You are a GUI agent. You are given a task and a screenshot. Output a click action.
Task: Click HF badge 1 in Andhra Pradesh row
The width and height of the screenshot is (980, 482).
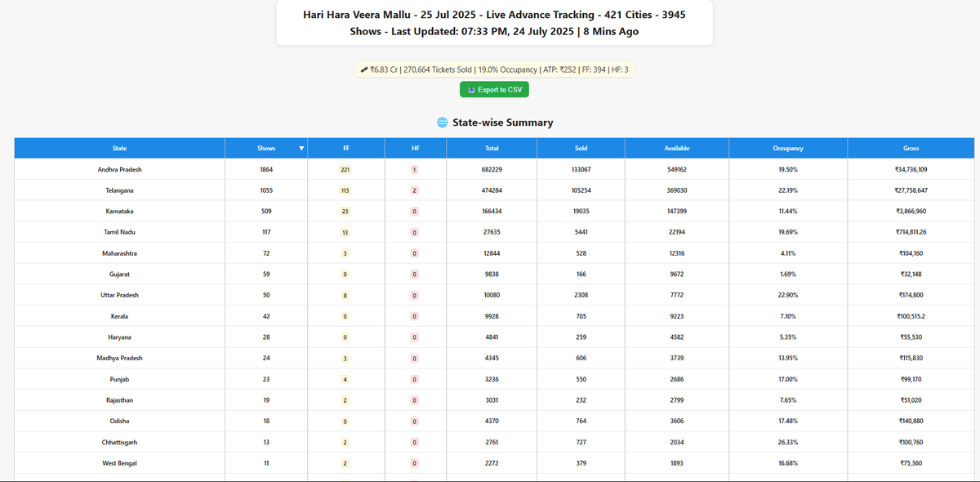(x=416, y=170)
